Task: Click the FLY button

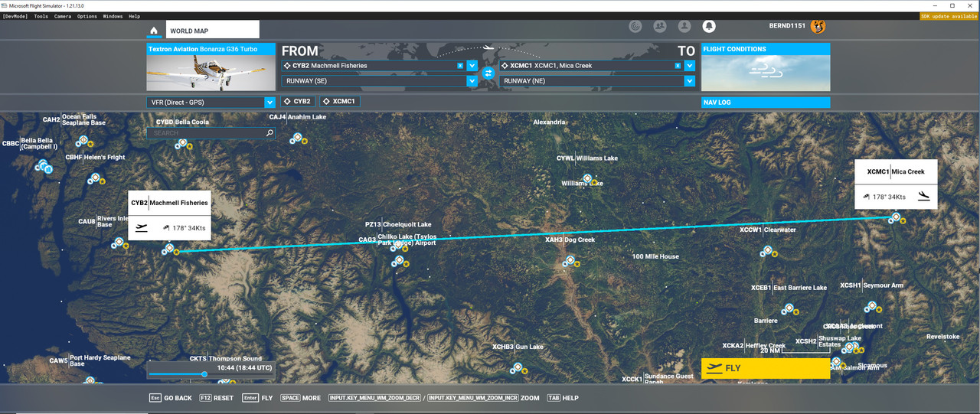Action: [x=766, y=368]
